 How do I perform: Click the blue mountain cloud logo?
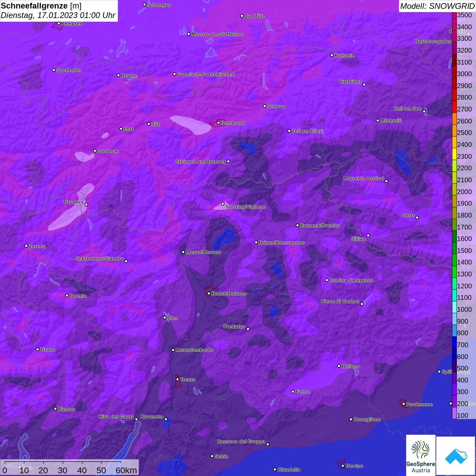coord(456,456)
